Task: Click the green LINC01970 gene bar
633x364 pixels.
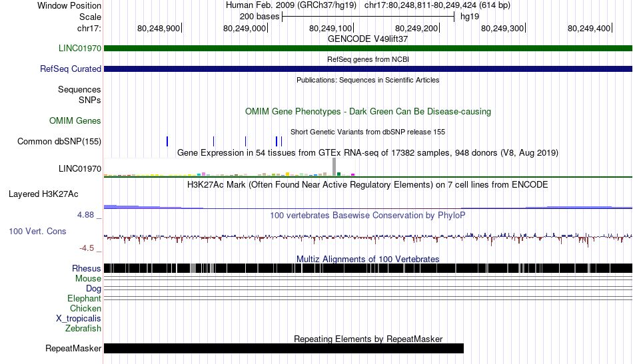Action: point(368,49)
